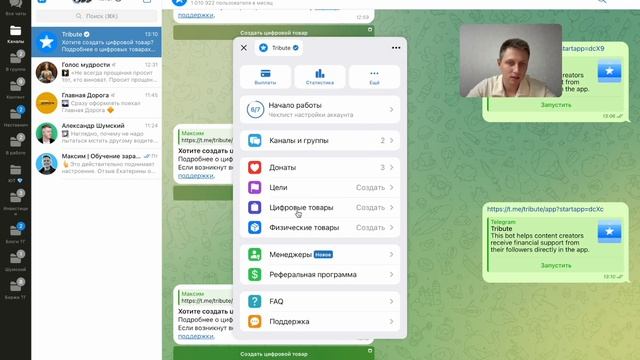640x360 pixels.
Task: Expand the FAQ row chevron
Action: tap(391, 301)
